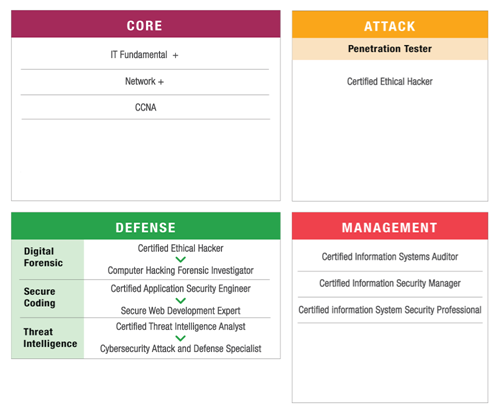Viewport: 500px width, 416px height.
Task: Click the chevron below Certified Application Security Engineer
Action: (180, 300)
